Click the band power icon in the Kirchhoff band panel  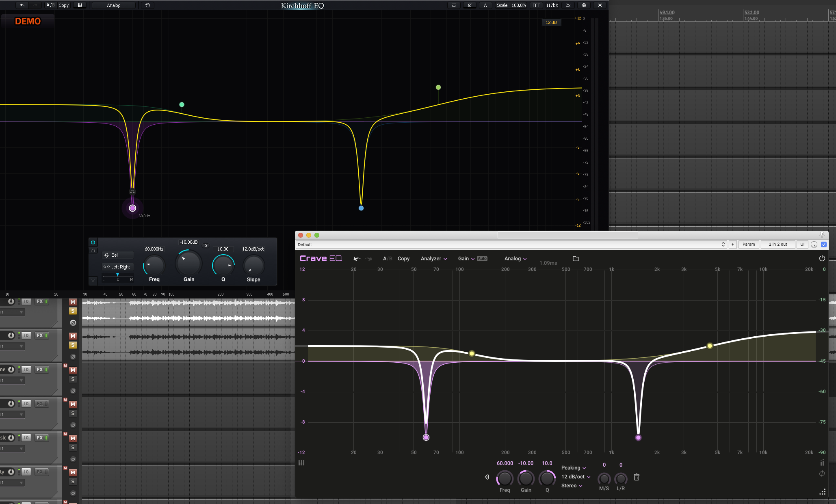pos(93,242)
